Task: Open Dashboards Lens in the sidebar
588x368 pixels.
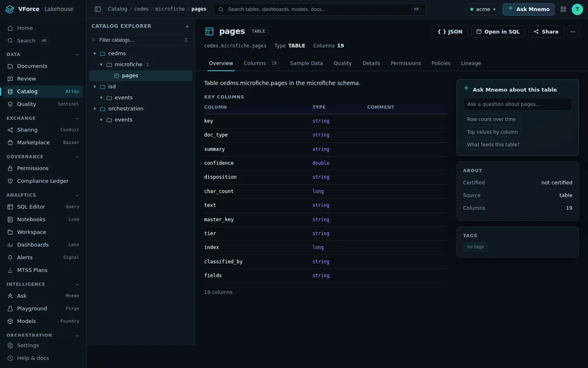Action: 43,245
